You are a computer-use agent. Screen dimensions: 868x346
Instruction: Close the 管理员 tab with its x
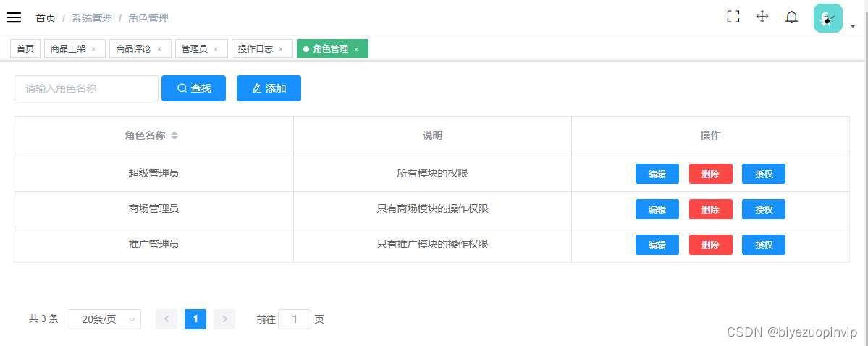216,49
